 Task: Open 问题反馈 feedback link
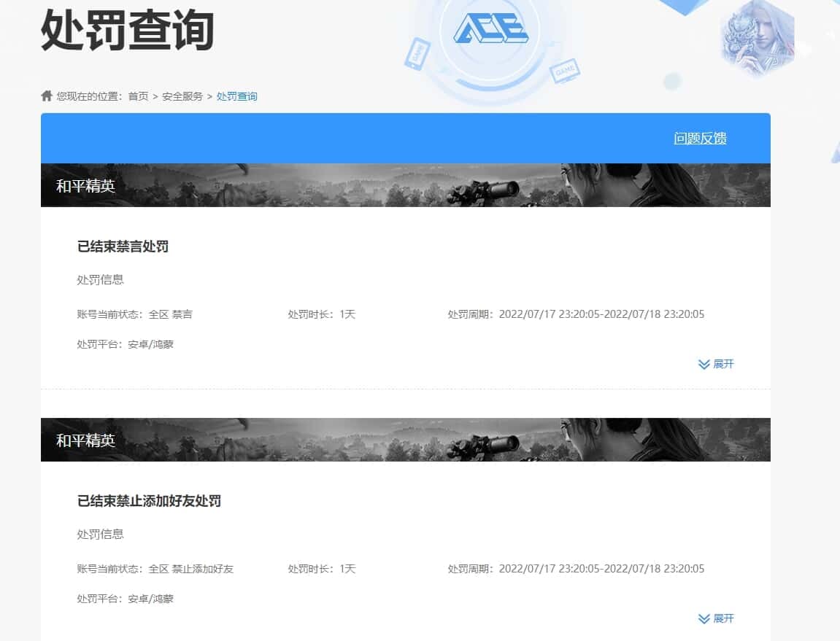point(700,138)
